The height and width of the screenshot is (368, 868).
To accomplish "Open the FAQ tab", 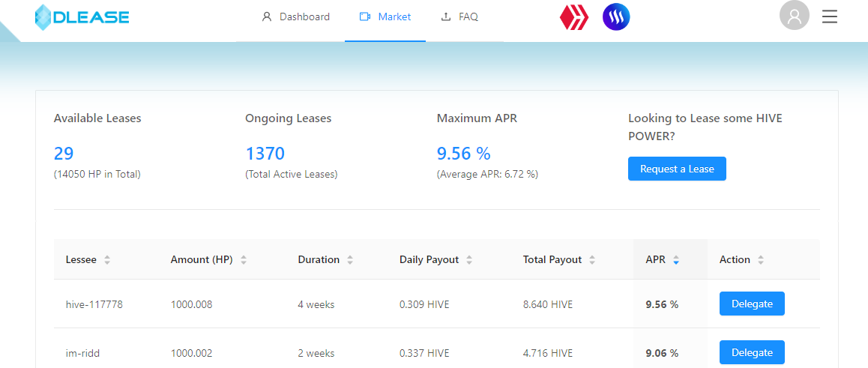I will [x=459, y=16].
